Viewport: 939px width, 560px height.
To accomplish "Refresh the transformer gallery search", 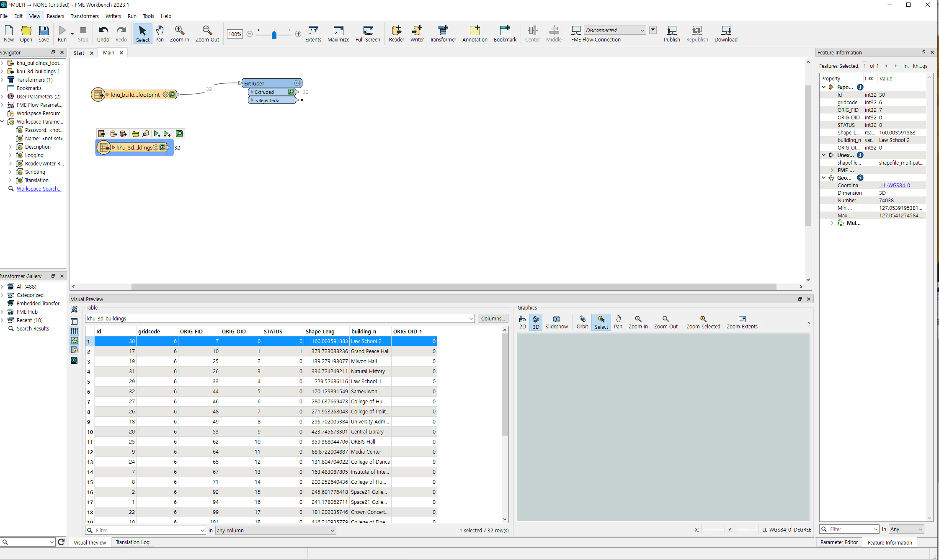I will [61, 542].
